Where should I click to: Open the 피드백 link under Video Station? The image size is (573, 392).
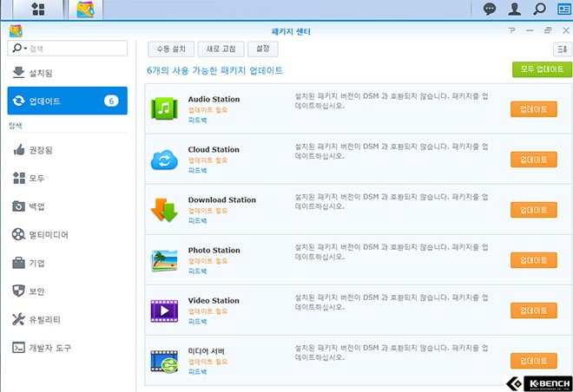point(197,321)
